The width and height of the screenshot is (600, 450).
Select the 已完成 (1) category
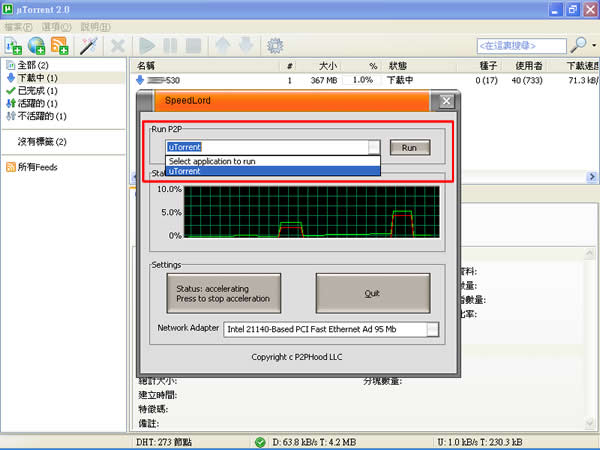pyautogui.click(x=32, y=91)
